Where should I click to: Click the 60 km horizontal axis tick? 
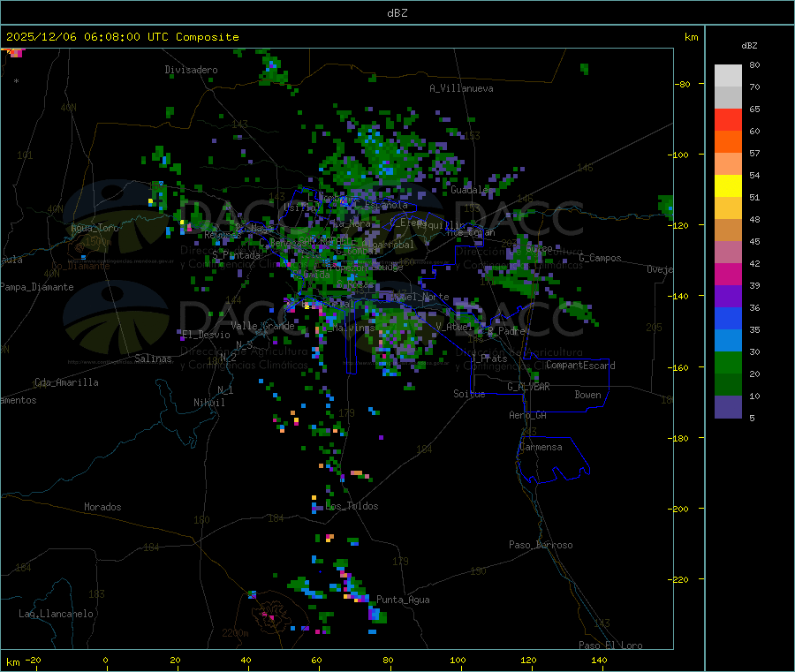317,660
